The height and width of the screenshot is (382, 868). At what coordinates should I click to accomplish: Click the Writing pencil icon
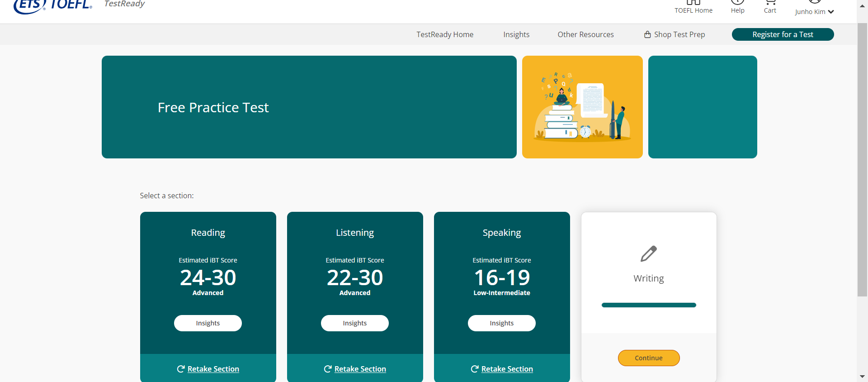pyautogui.click(x=649, y=254)
